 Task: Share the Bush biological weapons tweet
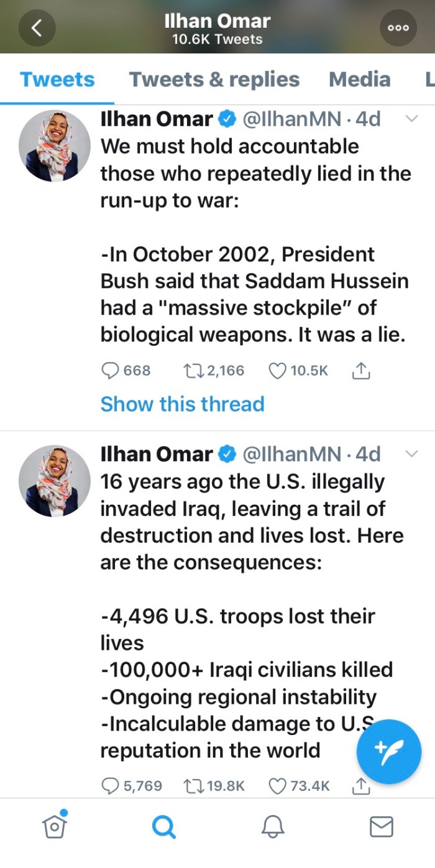pyautogui.click(x=361, y=371)
